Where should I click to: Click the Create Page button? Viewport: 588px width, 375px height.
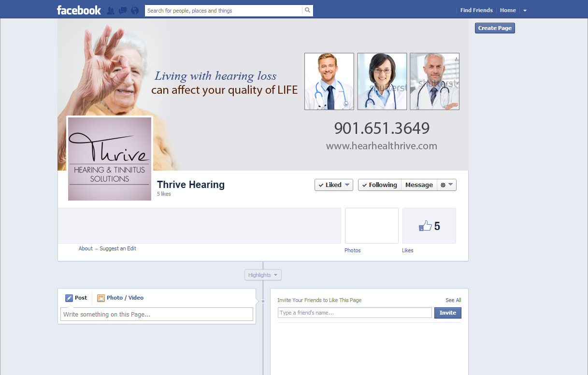pyautogui.click(x=495, y=28)
